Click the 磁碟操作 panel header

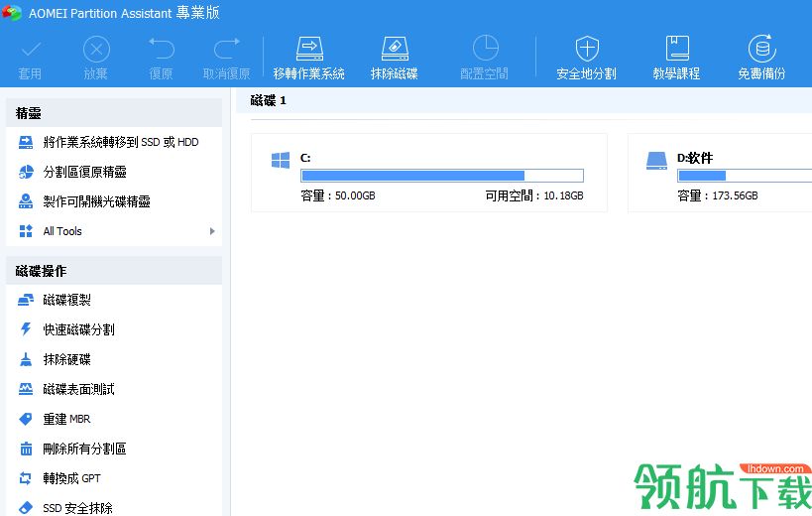tap(114, 271)
